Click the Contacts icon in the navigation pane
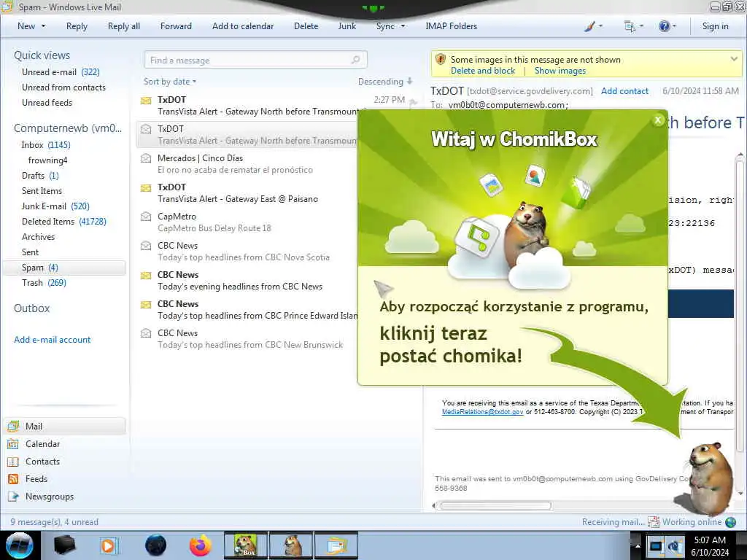Viewport: 747px width, 560px height. (13, 462)
